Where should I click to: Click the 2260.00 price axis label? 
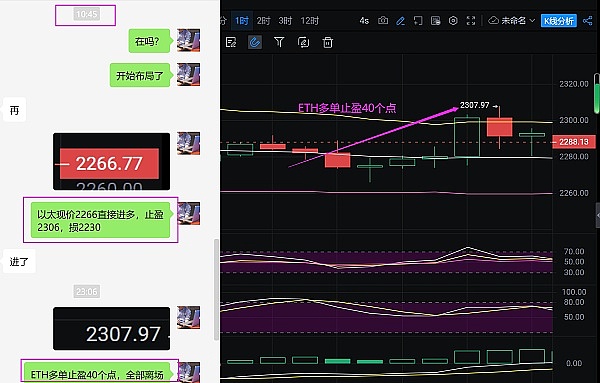coord(574,193)
